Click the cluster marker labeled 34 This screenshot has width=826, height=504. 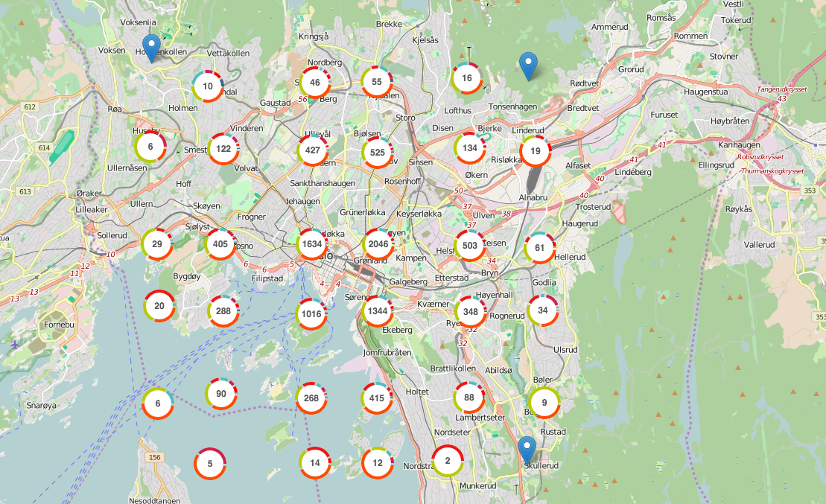542,310
